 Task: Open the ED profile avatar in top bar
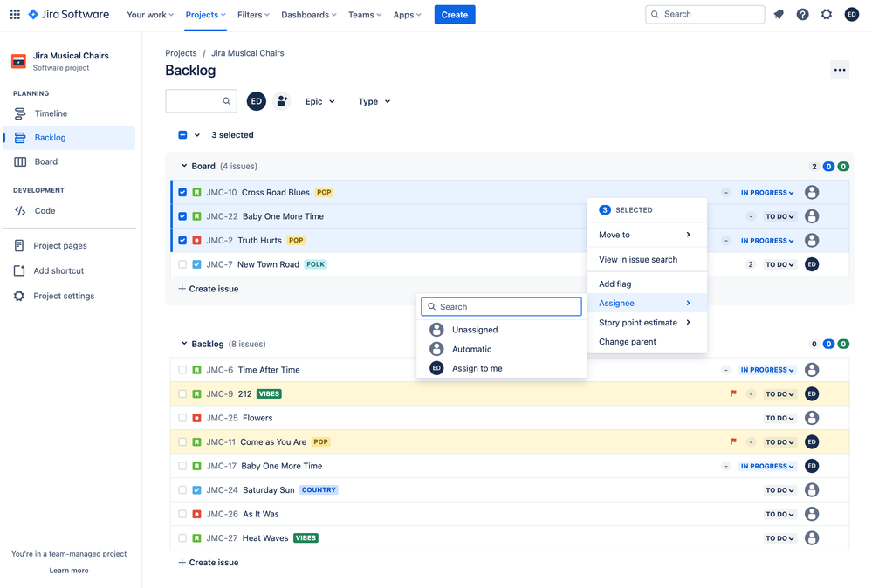pyautogui.click(x=851, y=15)
